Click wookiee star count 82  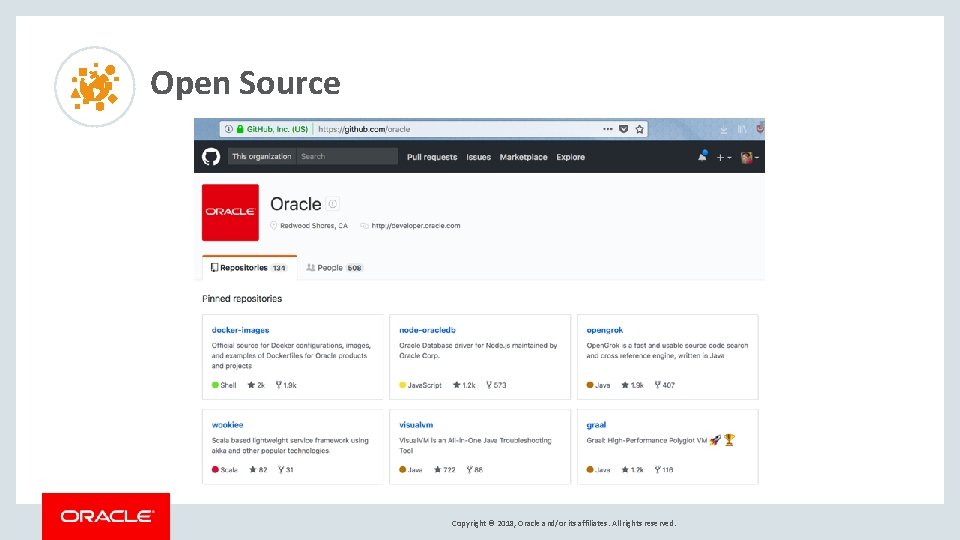pyautogui.click(x=258, y=470)
